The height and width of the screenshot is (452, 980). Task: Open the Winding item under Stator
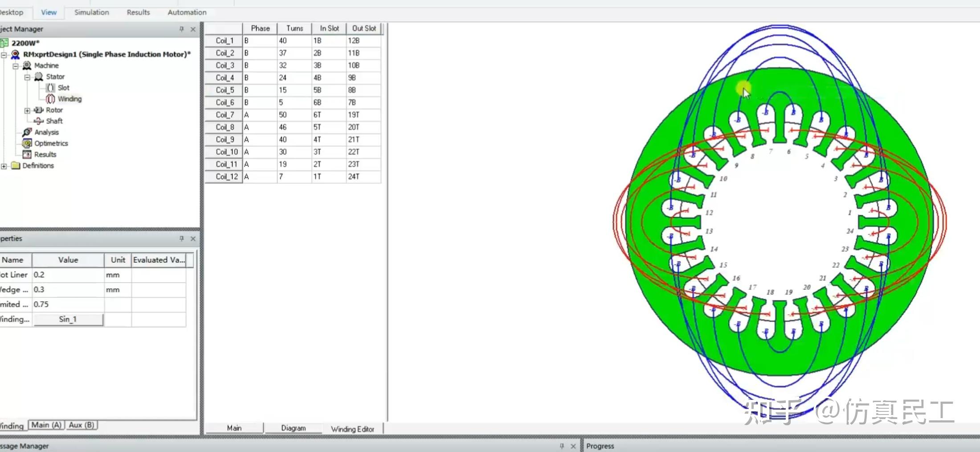69,99
